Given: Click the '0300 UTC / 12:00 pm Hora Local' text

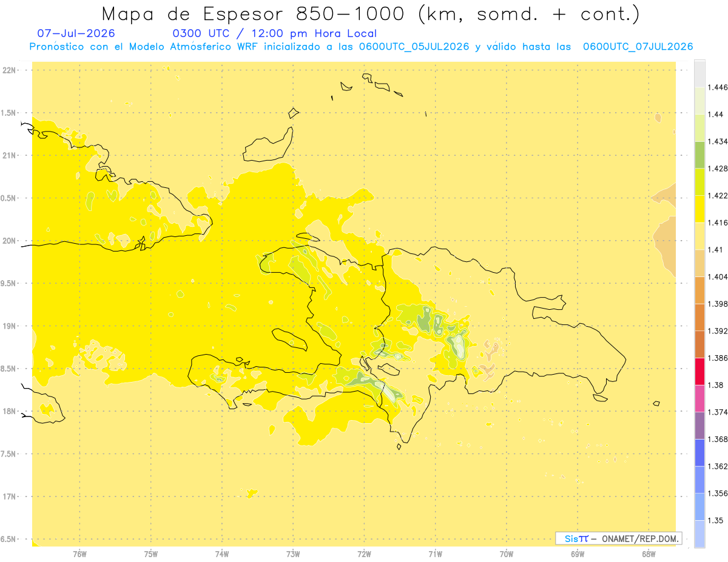Looking at the screenshot, I should [275, 34].
